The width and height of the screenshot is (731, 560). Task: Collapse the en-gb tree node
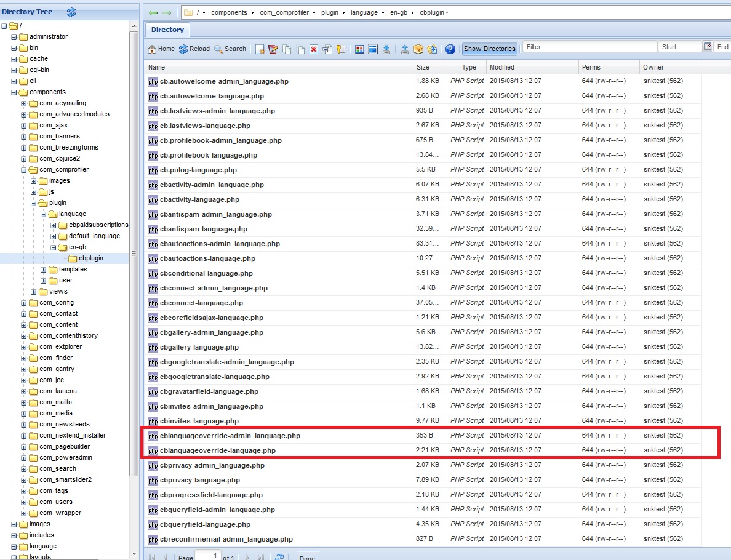pyautogui.click(x=53, y=247)
